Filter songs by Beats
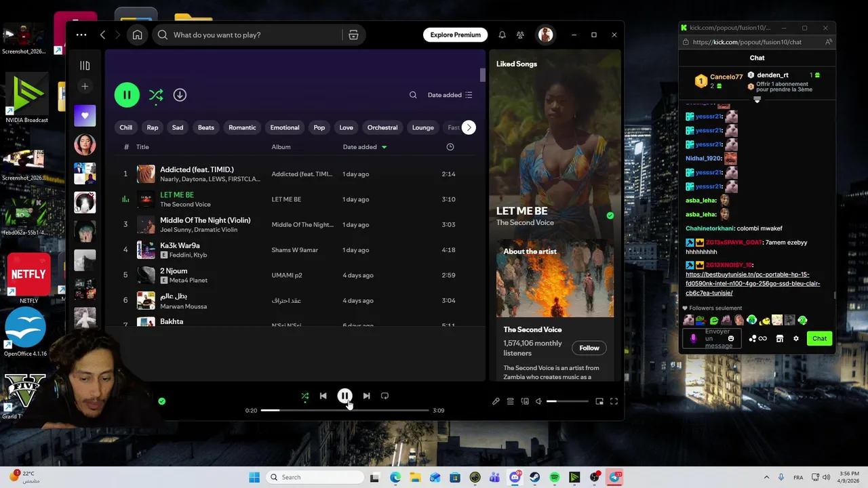The height and width of the screenshot is (488, 868). pyautogui.click(x=206, y=127)
